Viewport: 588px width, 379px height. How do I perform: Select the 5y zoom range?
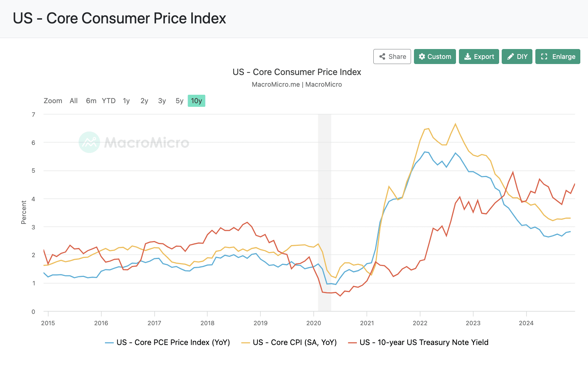click(179, 101)
